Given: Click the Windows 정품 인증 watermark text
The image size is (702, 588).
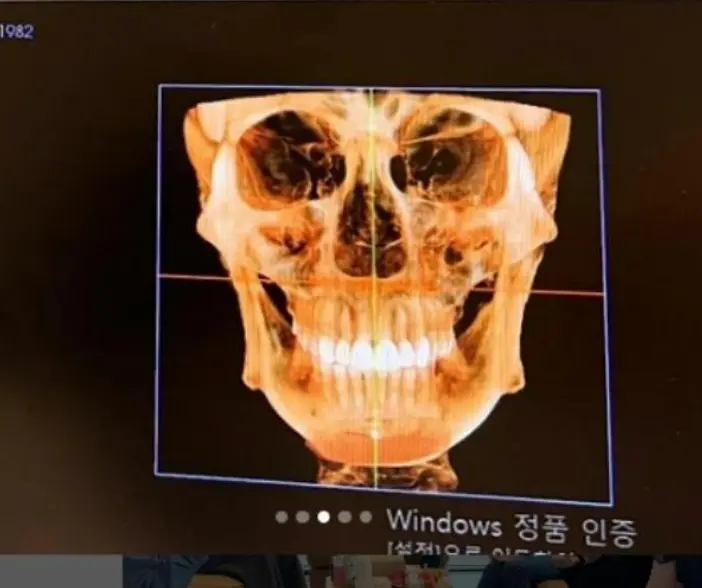Looking at the screenshot, I should (x=510, y=526).
